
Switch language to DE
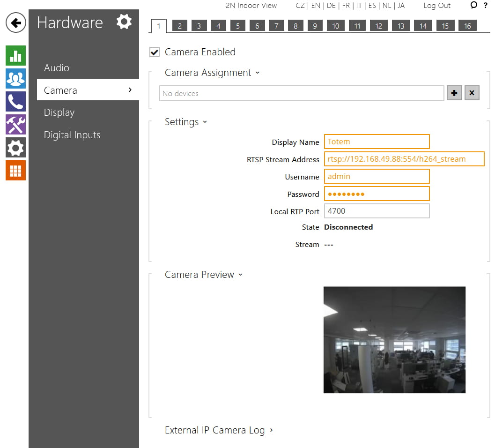click(331, 5)
